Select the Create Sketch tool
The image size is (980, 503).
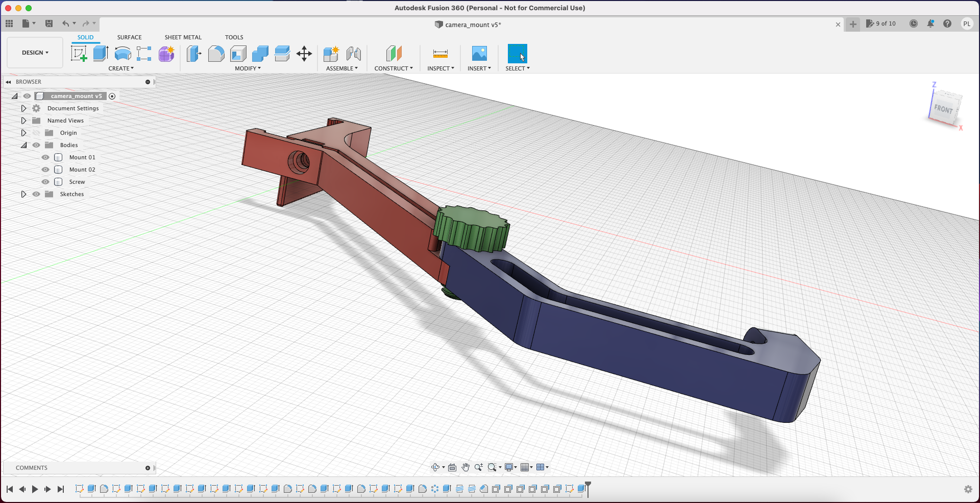79,53
